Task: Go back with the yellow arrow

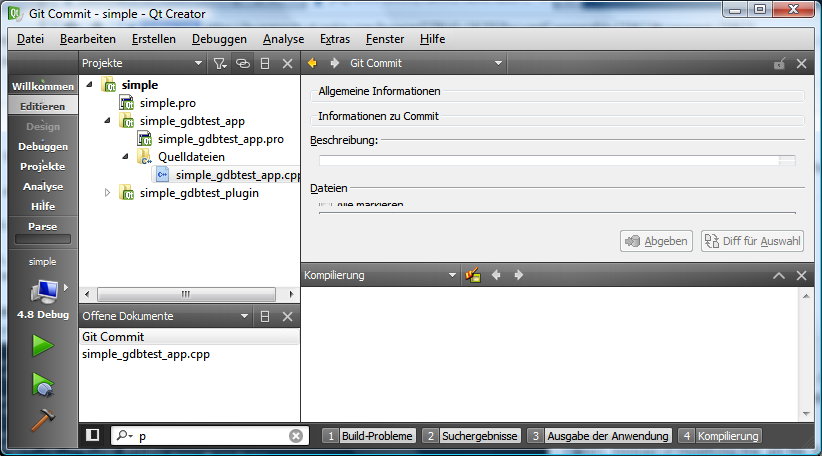Action: (312, 63)
